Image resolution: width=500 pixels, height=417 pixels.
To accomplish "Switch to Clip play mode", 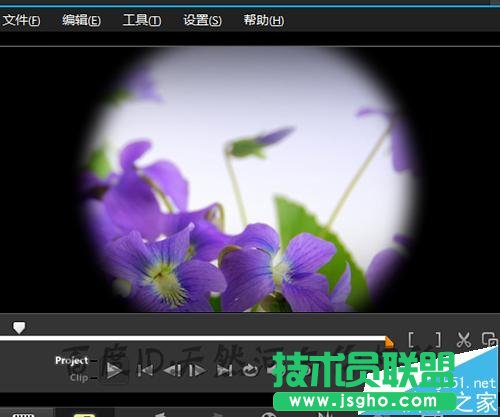I will [x=79, y=378].
